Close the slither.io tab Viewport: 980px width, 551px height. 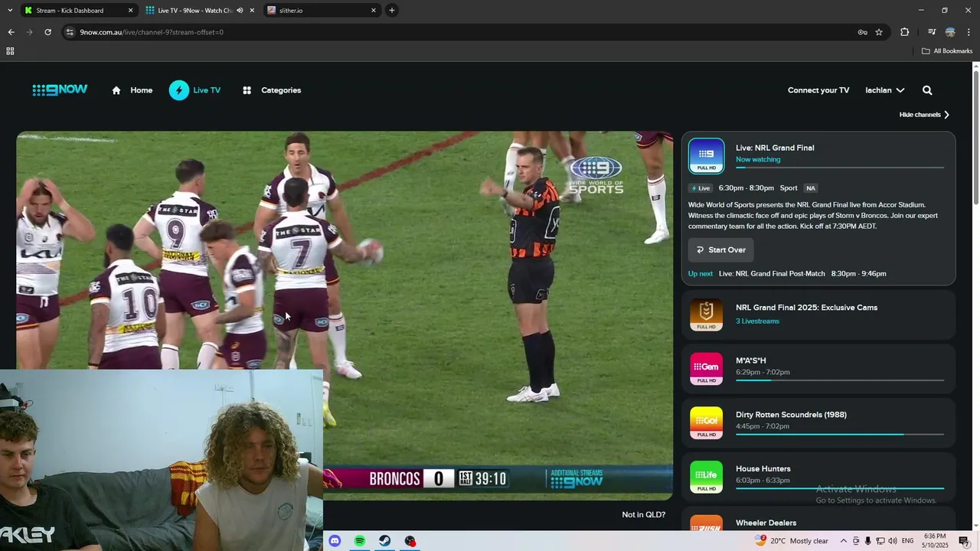point(374,11)
